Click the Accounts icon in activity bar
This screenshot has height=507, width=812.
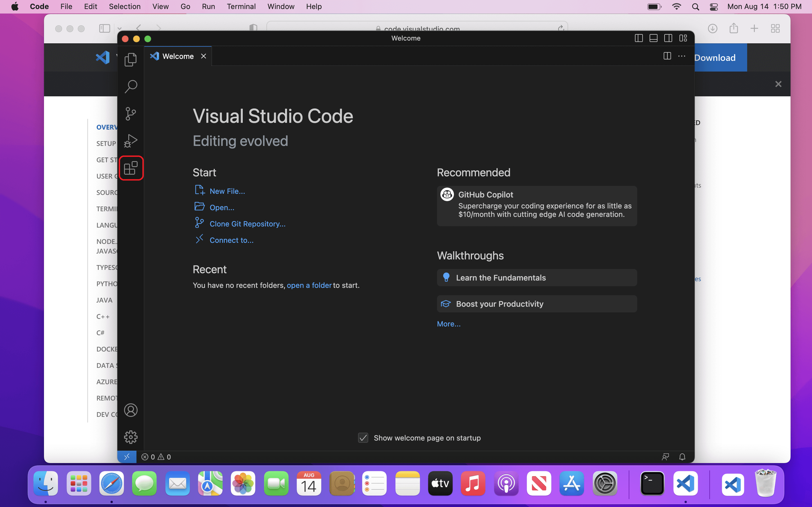coord(131,410)
